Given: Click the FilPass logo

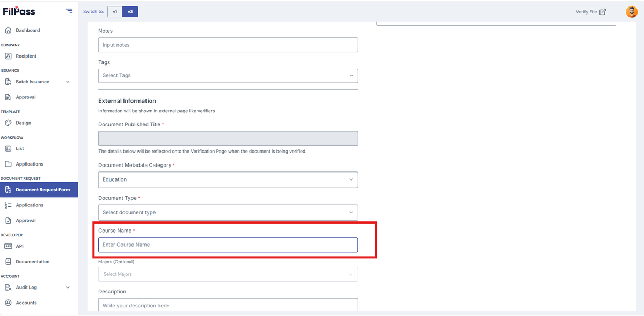Looking at the screenshot, I should point(19,11).
